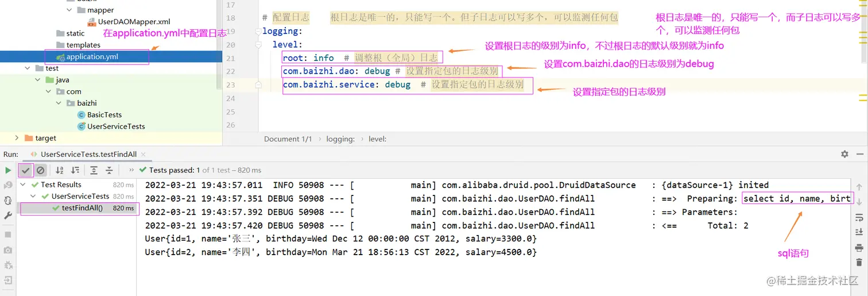This screenshot has height=296, width=868.
Task: Click the 'Preparing: select id, name' log line
Action: point(498,198)
